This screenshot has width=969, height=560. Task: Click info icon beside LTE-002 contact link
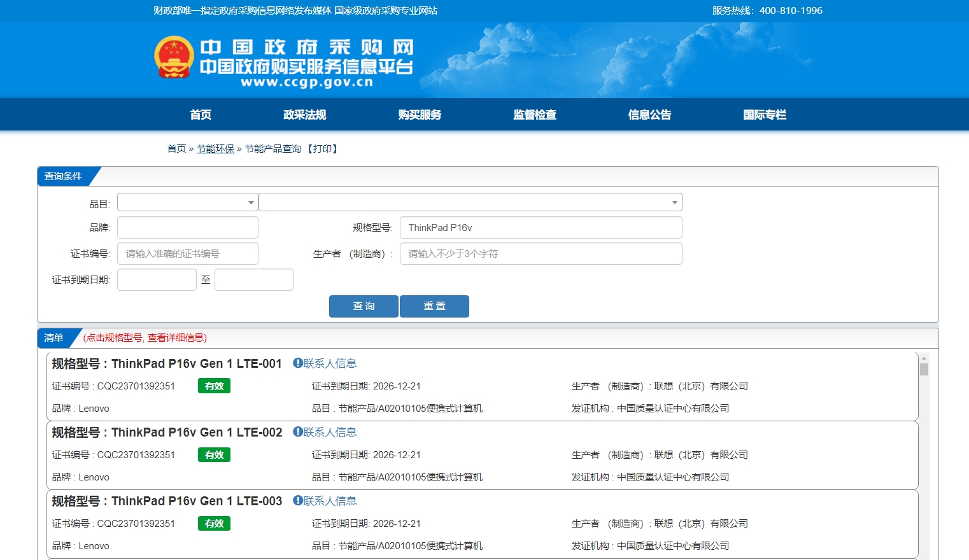click(297, 431)
